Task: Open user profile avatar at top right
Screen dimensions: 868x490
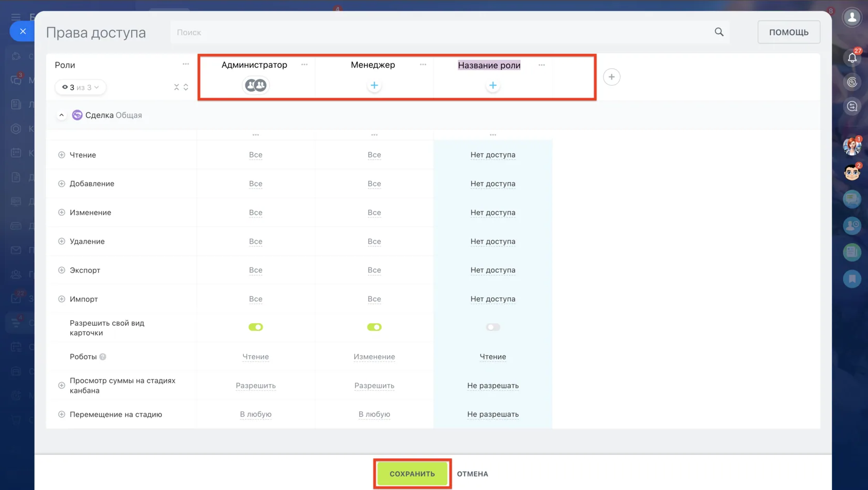Action: click(x=852, y=17)
